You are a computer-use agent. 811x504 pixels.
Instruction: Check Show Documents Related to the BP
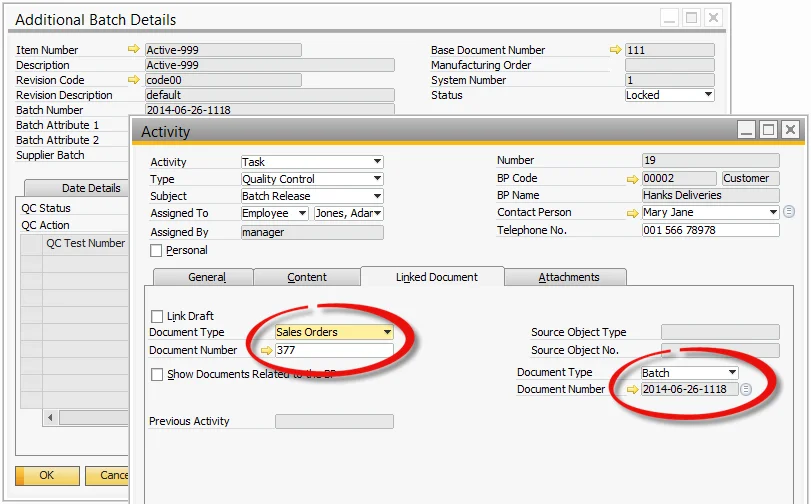[157, 374]
